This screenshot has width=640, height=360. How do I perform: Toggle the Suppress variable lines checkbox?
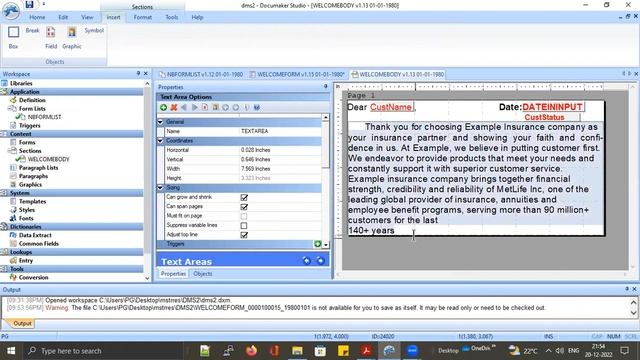244,225
